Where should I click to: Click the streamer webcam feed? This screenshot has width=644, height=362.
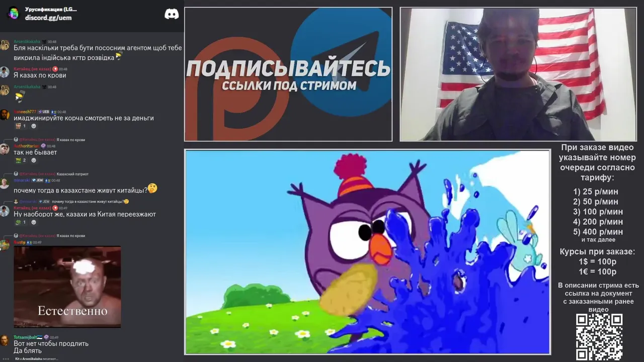(x=518, y=74)
